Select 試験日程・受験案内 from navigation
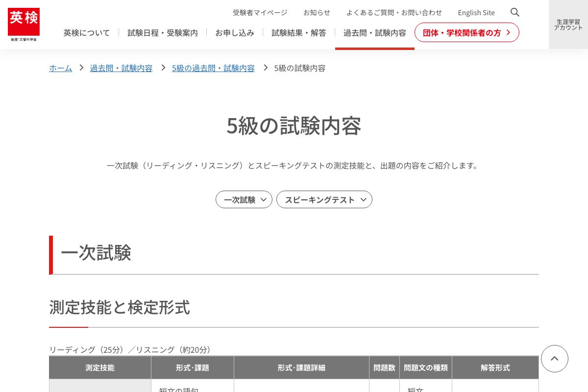Image resolution: width=588 pixels, height=392 pixels. click(162, 32)
